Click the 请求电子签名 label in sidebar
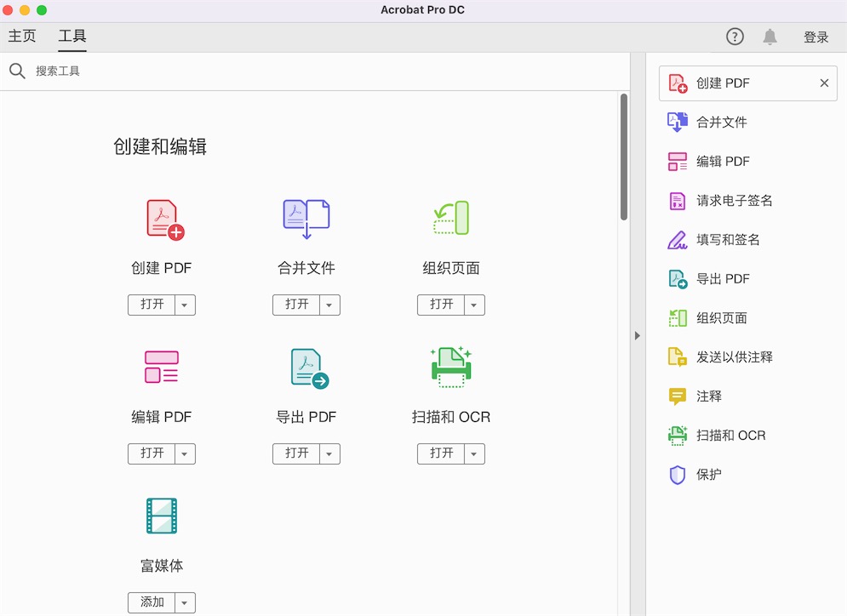The height and width of the screenshot is (616, 847). coord(734,201)
